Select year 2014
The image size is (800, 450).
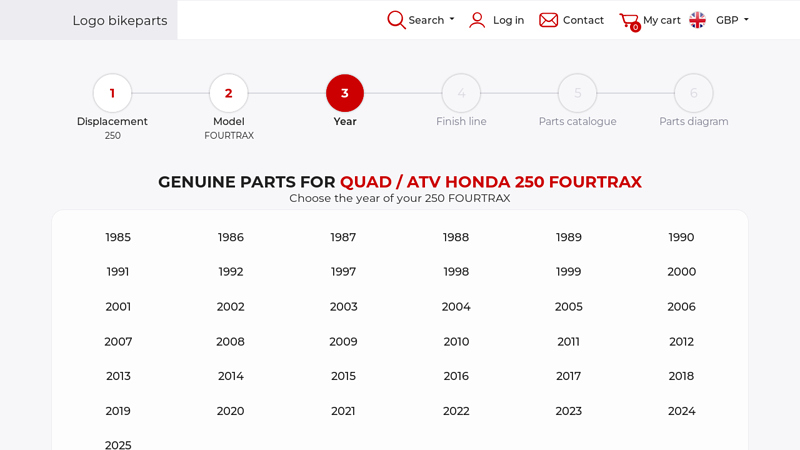(231, 376)
